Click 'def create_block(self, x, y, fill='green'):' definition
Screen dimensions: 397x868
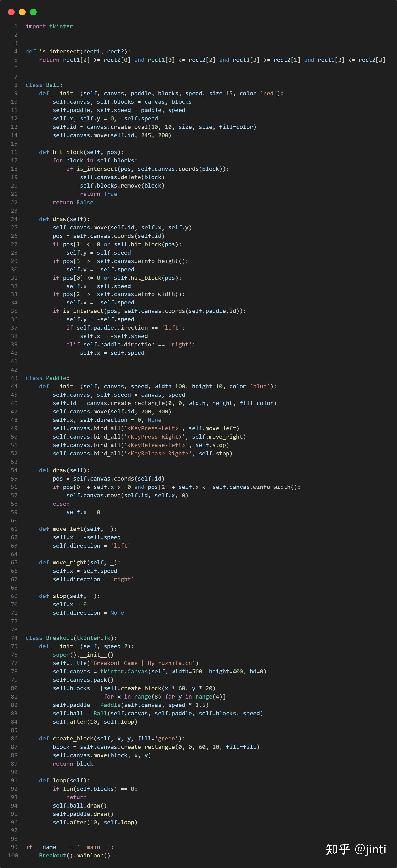[x=112, y=739]
